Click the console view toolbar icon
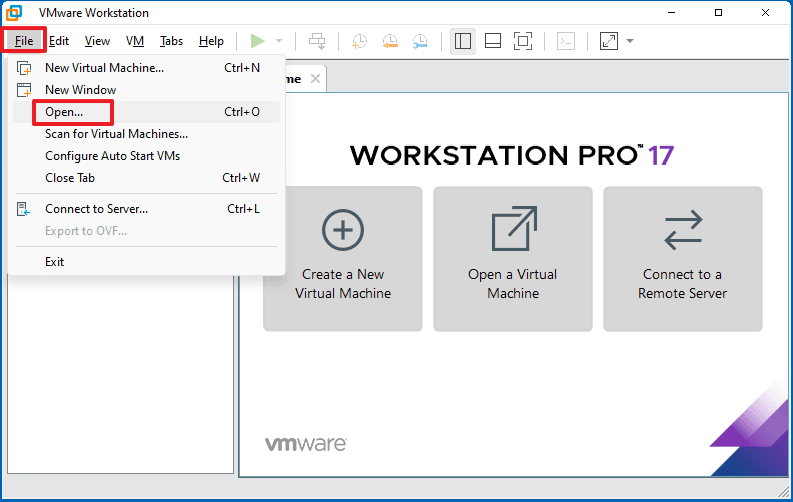The height and width of the screenshot is (502, 793). [x=566, y=41]
